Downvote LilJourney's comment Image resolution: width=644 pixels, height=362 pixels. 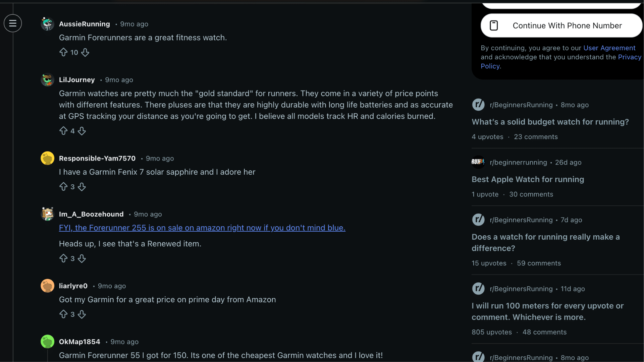82,131
